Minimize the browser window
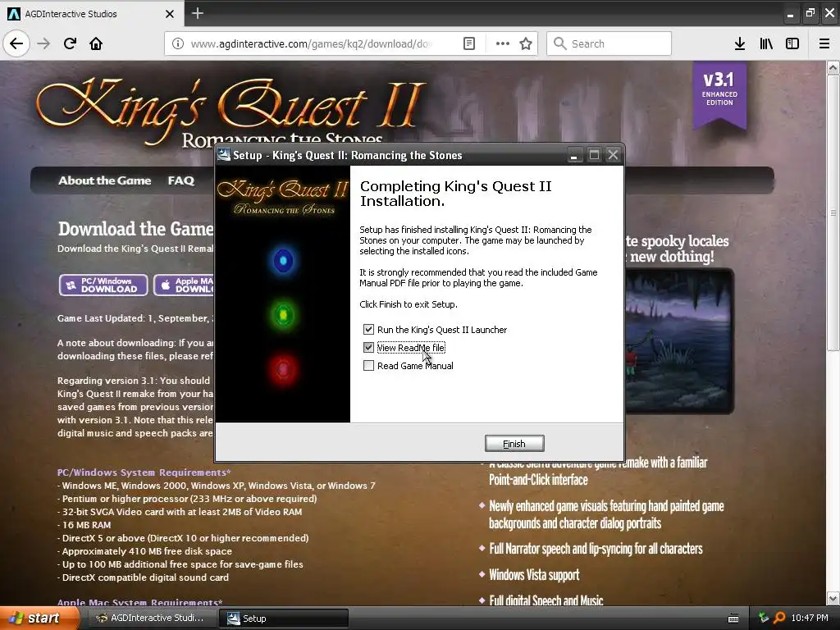The image size is (840, 630). [x=790, y=14]
